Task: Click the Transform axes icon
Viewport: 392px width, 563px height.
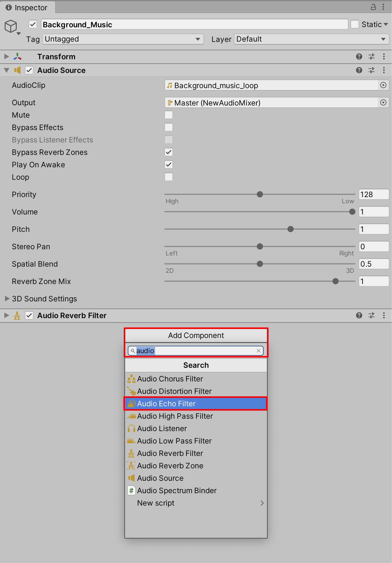Action: (18, 56)
